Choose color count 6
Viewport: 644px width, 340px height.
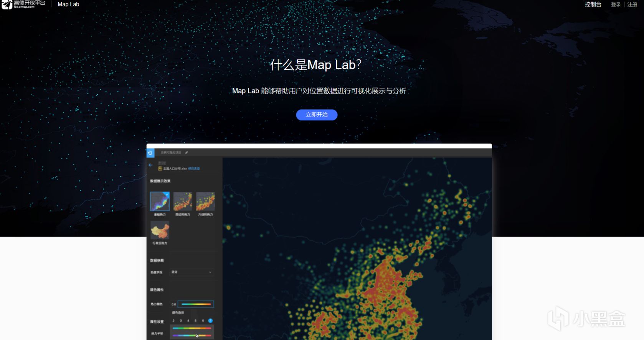point(203,321)
